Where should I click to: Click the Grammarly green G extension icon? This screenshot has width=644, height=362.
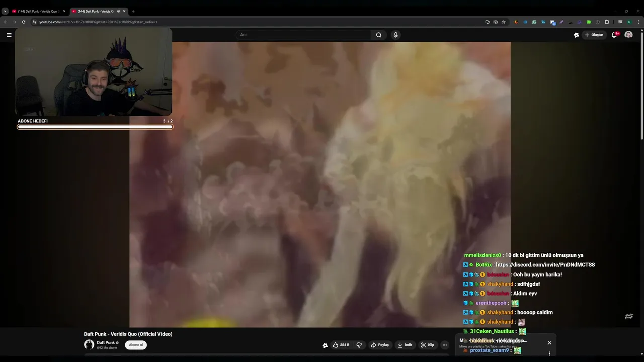(x=534, y=22)
